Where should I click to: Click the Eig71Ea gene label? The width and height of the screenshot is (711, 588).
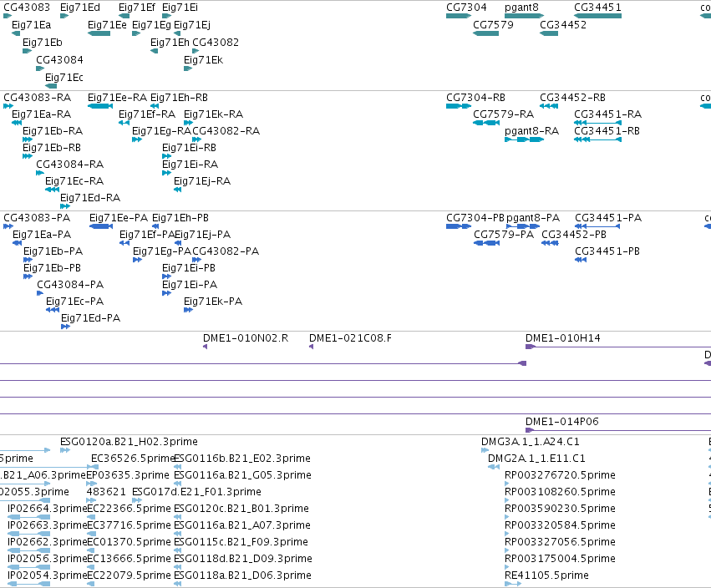pyautogui.click(x=31, y=25)
